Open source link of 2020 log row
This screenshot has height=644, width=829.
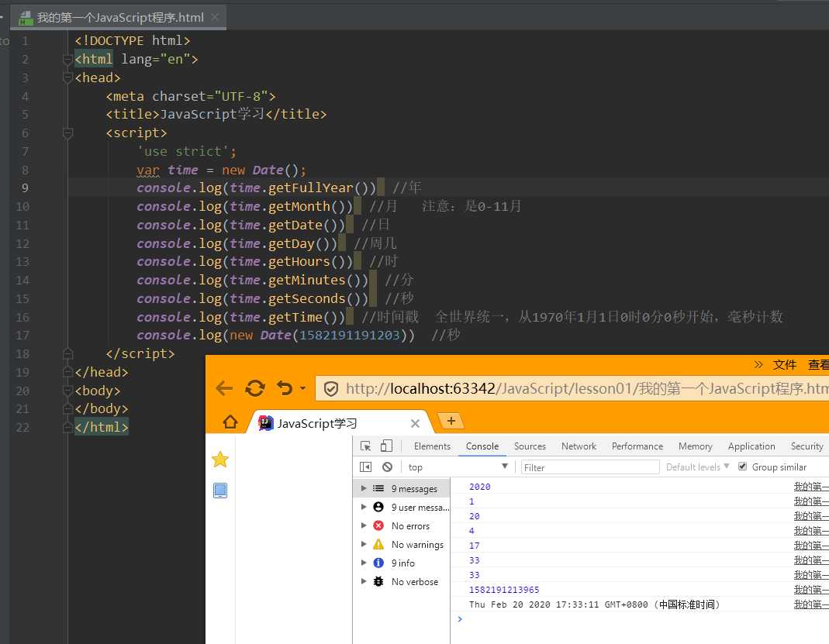[x=811, y=487]
